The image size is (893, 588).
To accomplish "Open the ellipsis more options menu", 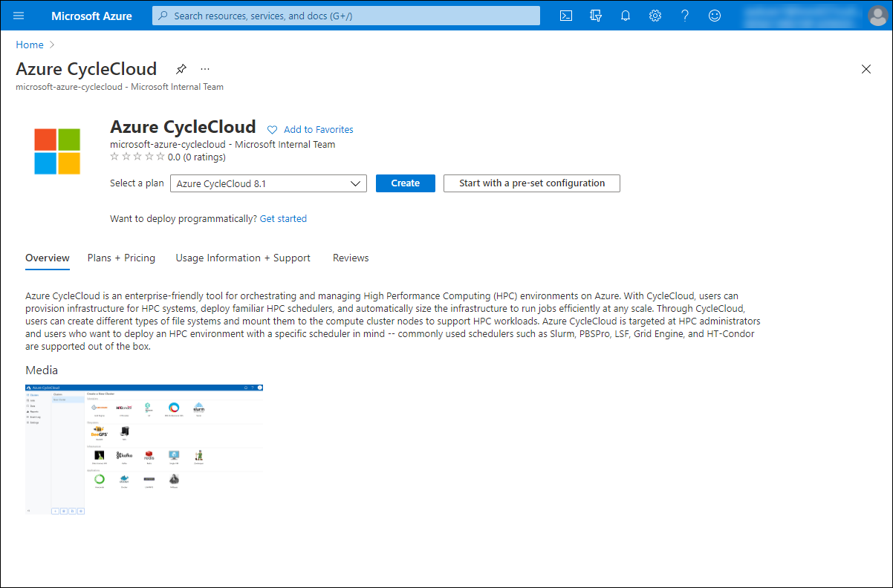I will coord(204,68).
